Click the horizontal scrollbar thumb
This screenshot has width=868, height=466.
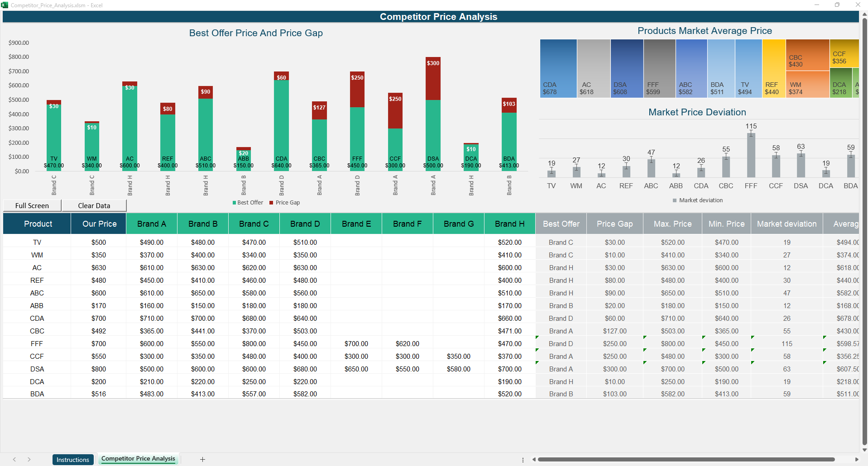[686, 459]
